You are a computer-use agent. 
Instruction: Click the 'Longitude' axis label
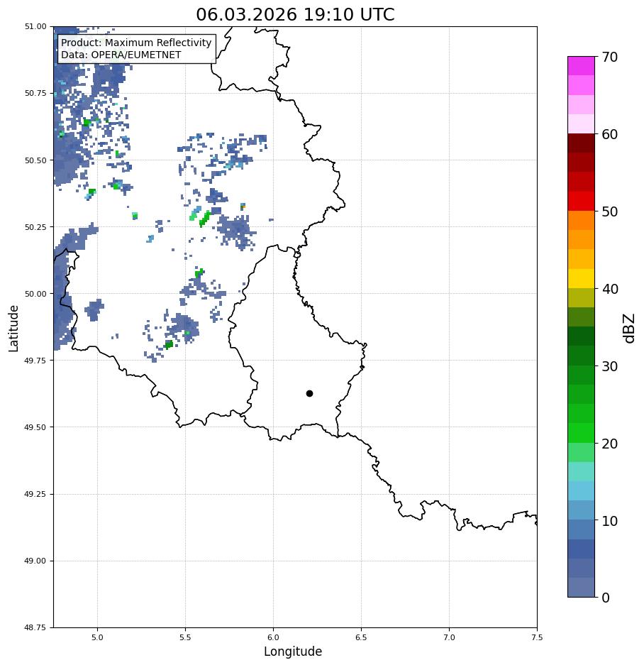(293, 652)
